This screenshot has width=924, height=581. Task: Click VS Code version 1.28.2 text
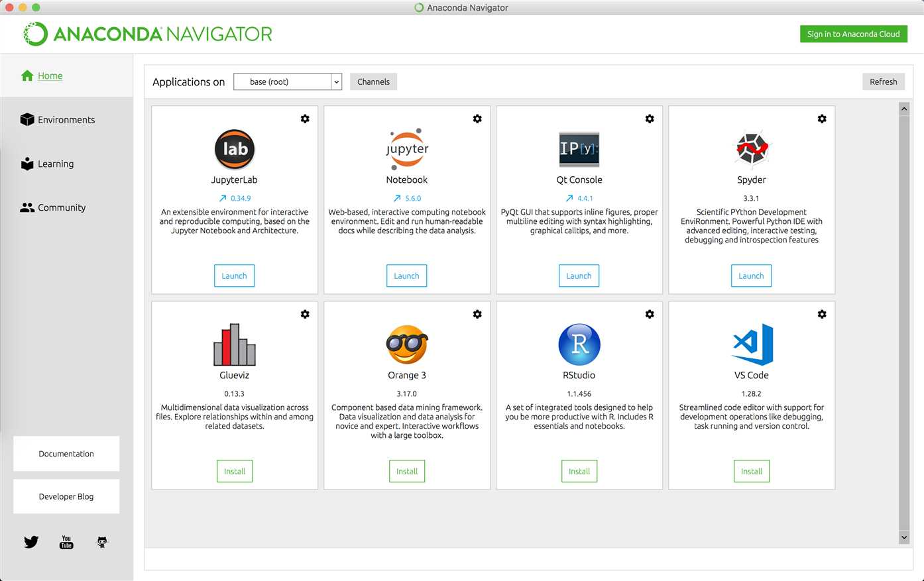(x=751, y=394)
